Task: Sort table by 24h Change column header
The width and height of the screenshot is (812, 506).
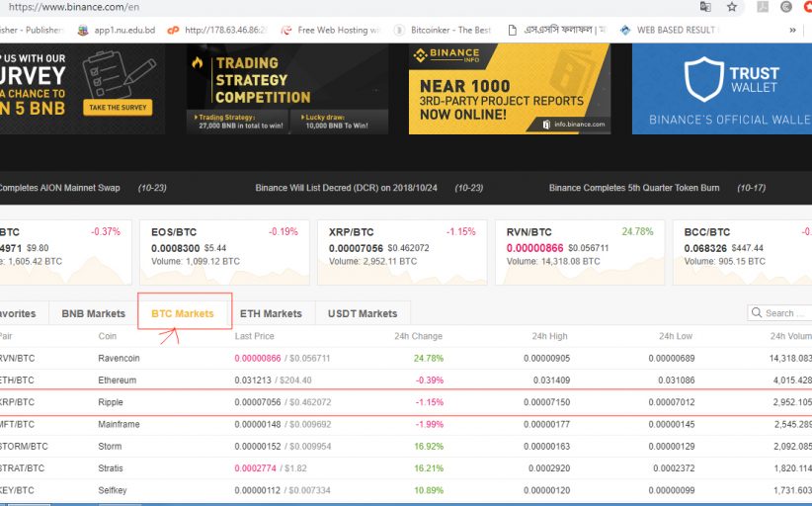Action: coord(418,336)
